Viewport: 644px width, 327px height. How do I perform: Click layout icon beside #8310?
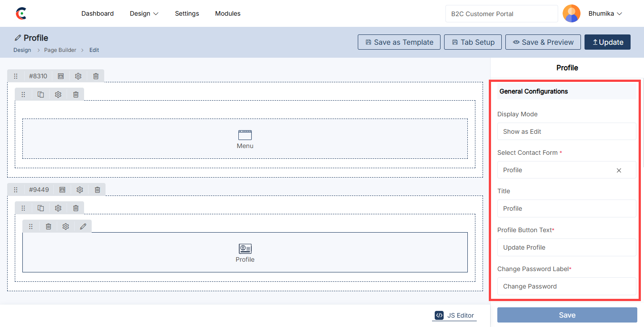tap(61, 76)
